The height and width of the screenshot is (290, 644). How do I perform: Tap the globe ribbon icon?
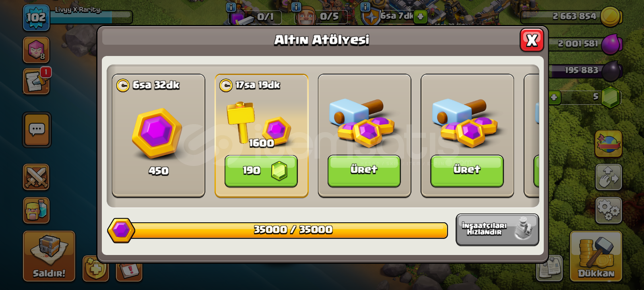point(609,143)
